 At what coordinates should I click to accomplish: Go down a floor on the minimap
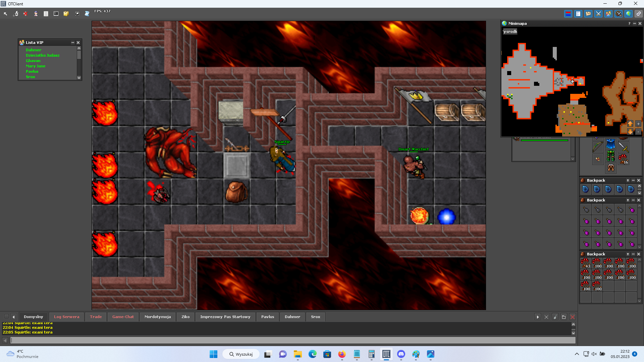coord(630,132)
